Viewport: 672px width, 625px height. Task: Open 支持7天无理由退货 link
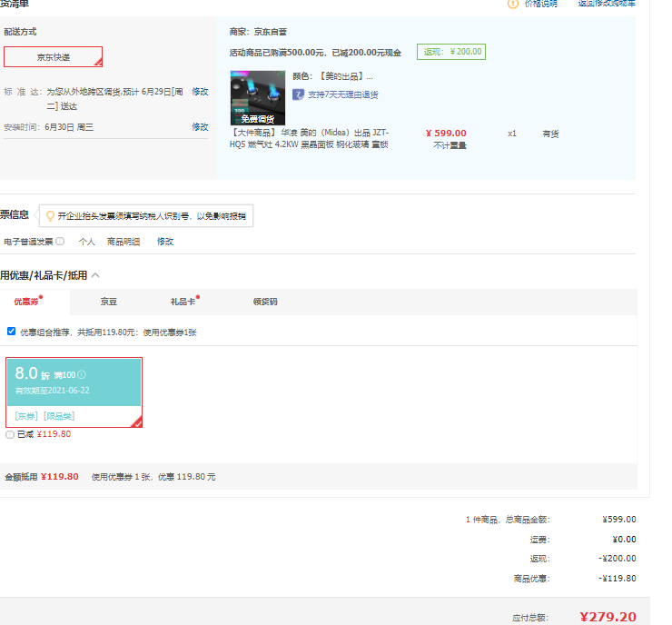click(x=343, y=94)
